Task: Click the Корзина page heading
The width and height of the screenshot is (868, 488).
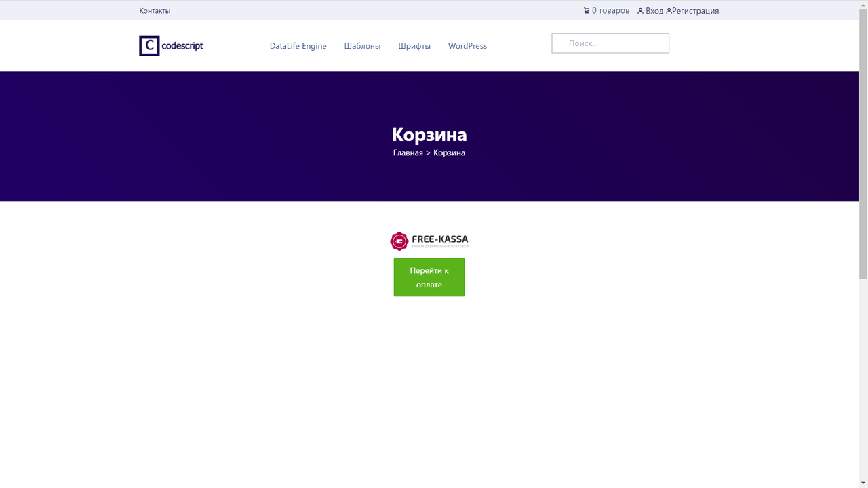Action: click(429, 134)
